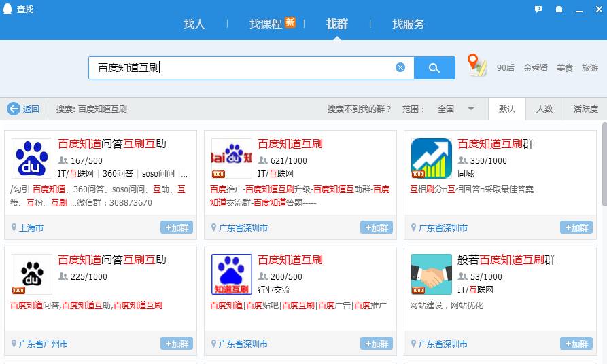Open group title 百度知道互刷 621/1000
The height and width of the screenshot is (364, 607).
pyautogui.click(x=290, y=144)
